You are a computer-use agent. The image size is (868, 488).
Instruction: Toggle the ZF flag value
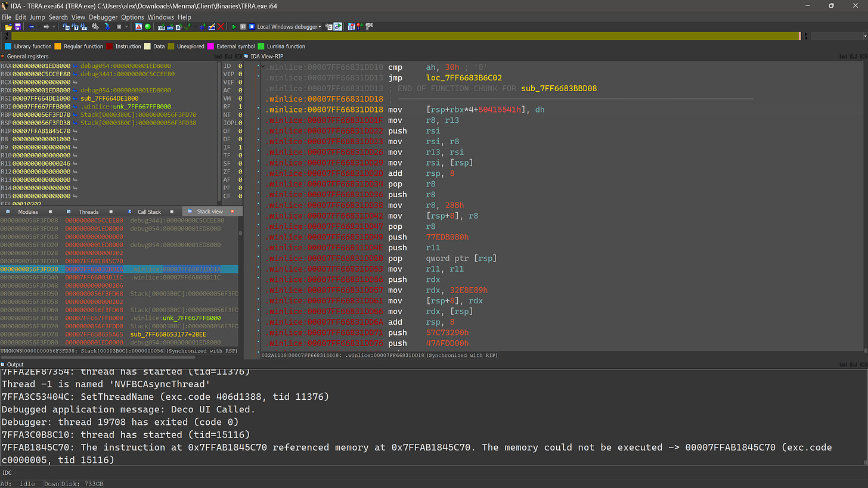click(240, 172)
